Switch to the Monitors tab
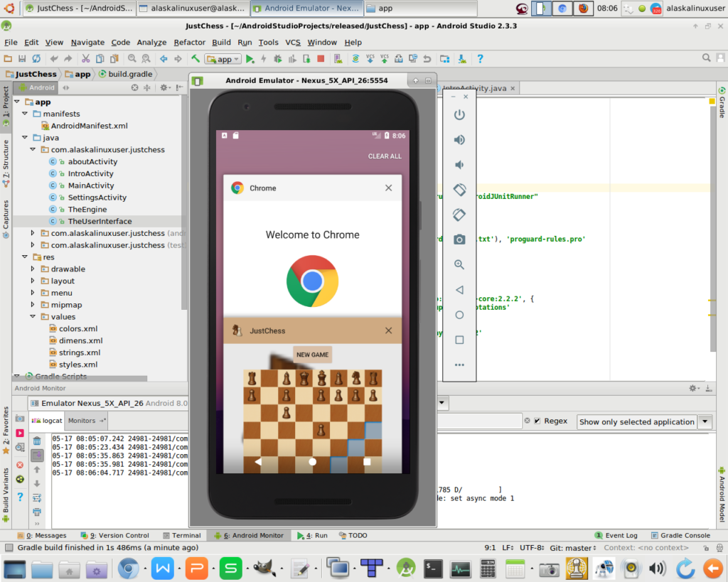728x582 pixels. tap(82, 421)
